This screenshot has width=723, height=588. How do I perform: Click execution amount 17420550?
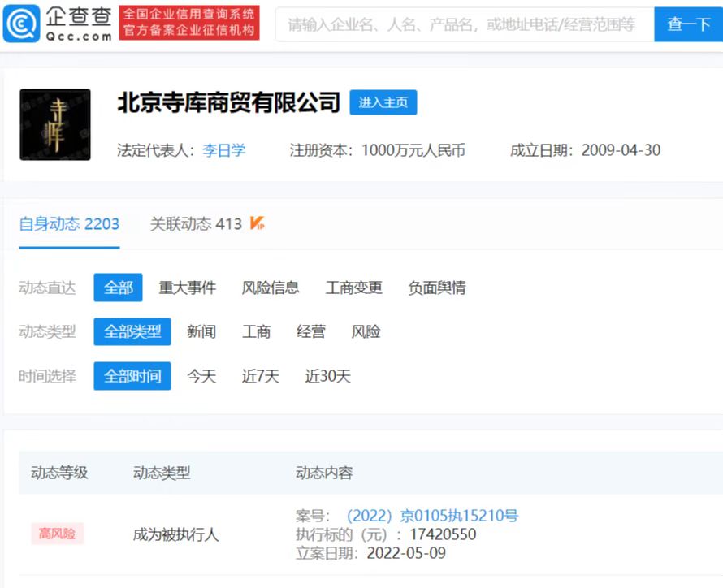pos(443,534)
